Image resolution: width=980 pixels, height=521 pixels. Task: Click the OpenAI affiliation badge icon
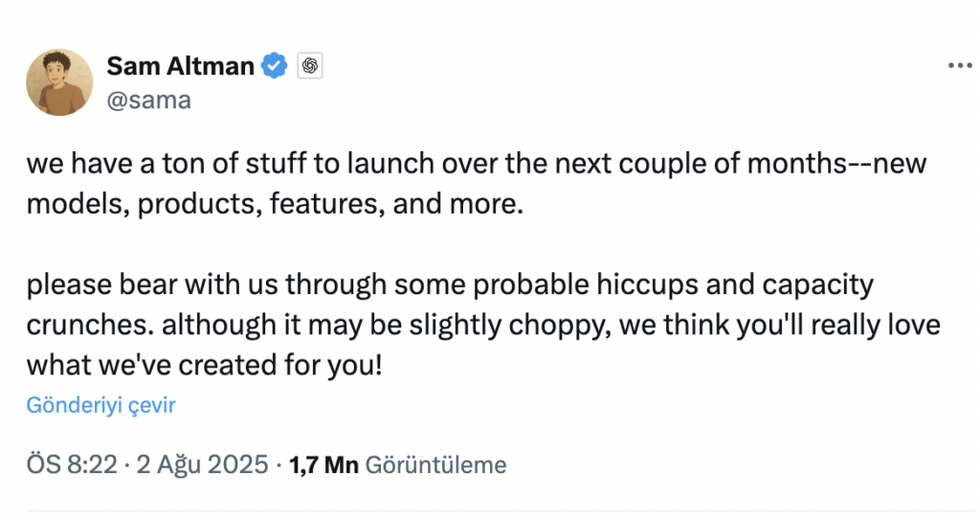309,66
